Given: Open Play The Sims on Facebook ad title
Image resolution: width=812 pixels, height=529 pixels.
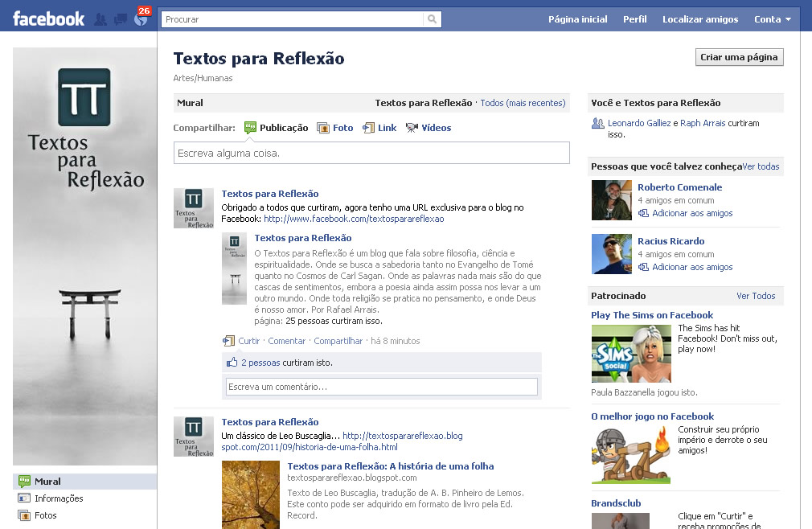Looking at the screenshot, I should 652,314.
